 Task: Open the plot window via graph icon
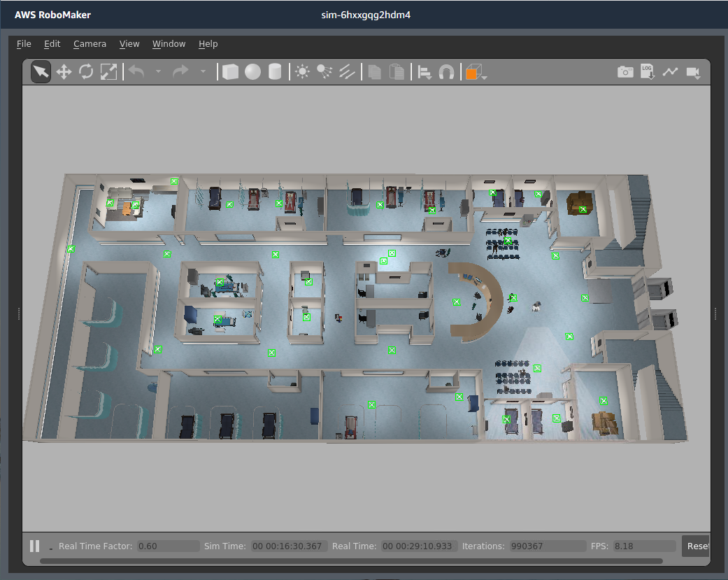(670, 71)
